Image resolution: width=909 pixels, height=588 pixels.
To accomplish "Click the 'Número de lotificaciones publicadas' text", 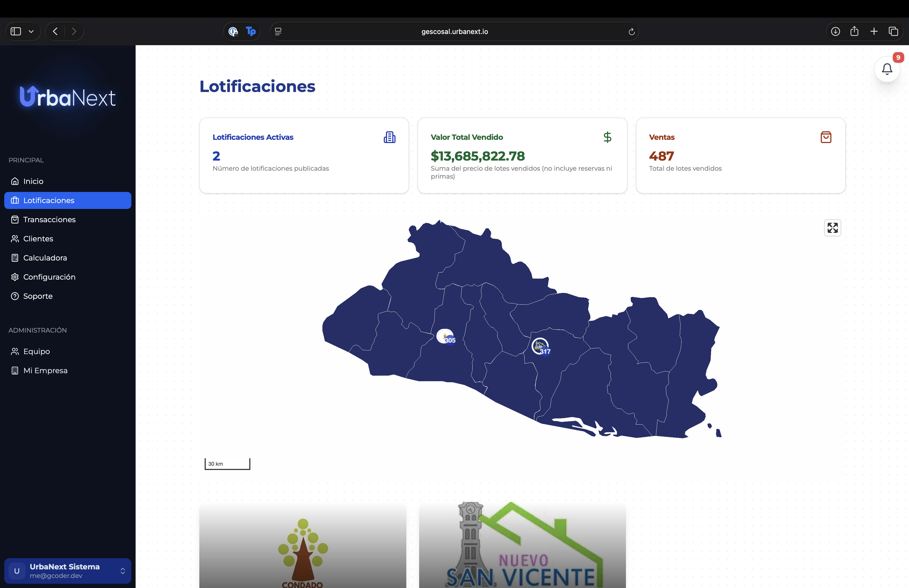I will [x=271, y=168].
